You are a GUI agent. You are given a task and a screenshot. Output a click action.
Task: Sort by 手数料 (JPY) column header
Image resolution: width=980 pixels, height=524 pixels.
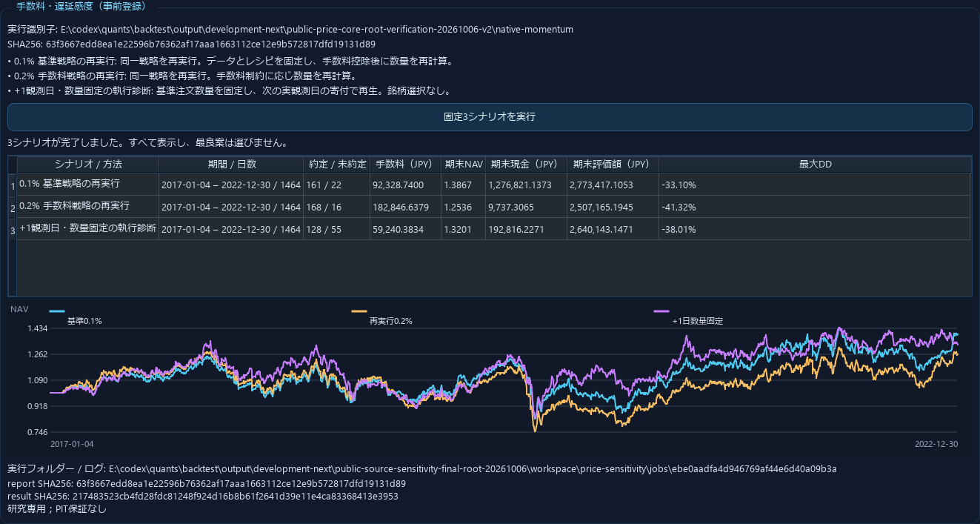click(405, 165)
